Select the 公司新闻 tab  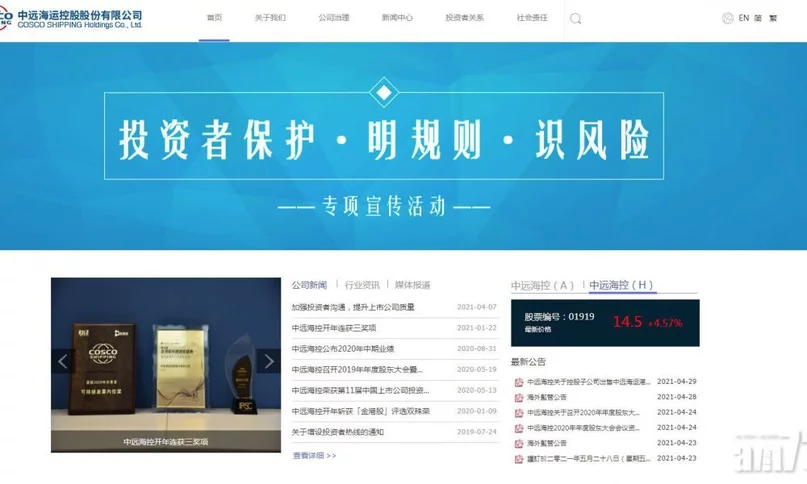click(x=309, y=285)
